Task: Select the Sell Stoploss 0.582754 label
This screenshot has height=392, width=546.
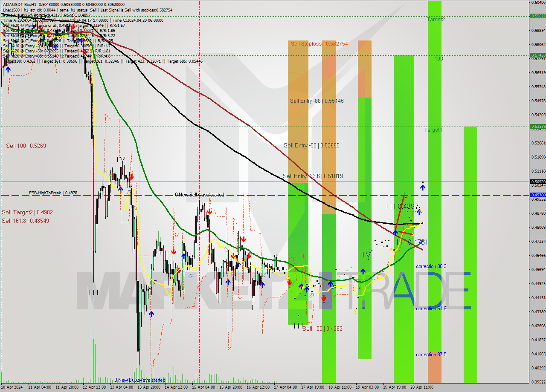Action: (319, 43)
